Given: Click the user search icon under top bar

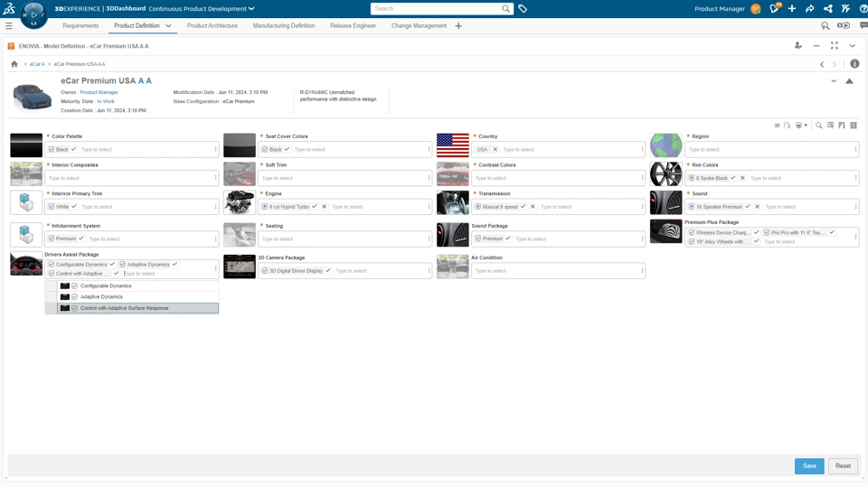Looking at the screenshot, I should coord(826,26).
